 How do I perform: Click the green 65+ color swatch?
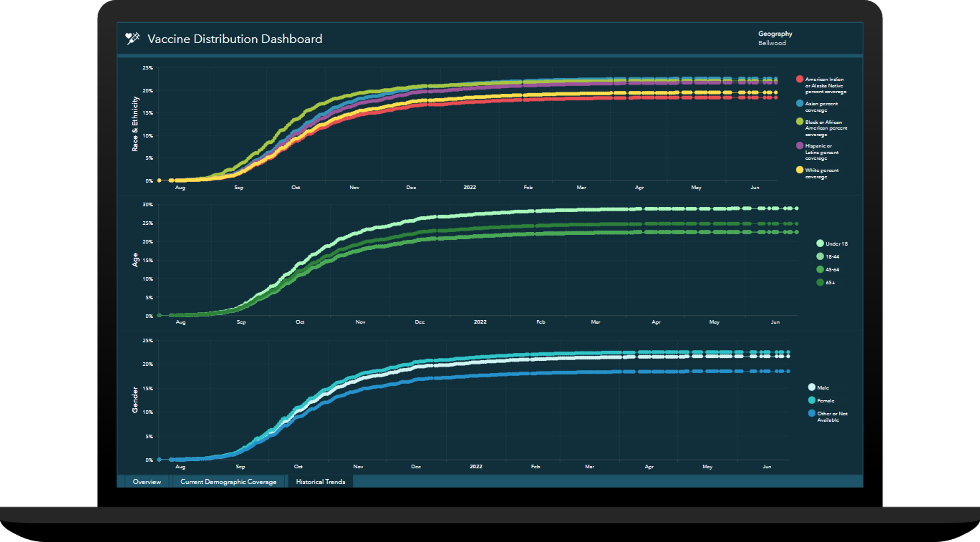820,282
